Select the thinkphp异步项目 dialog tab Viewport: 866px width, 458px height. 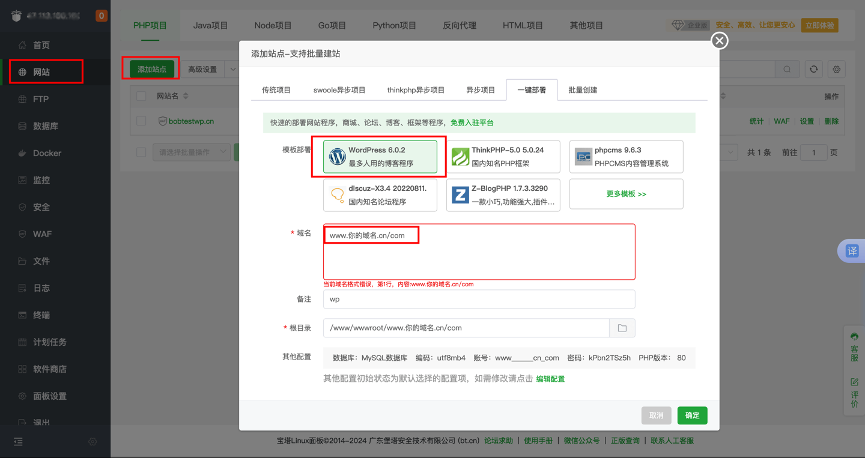tap(416, 90)
